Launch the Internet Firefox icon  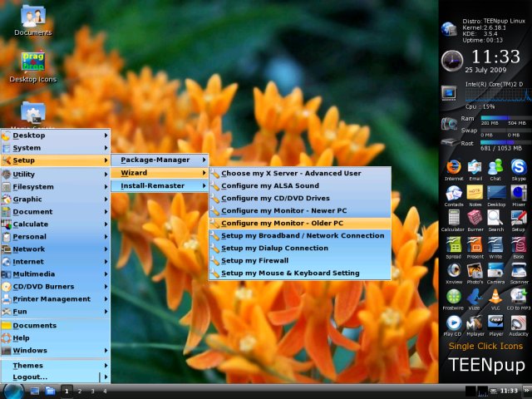[454, 167]
